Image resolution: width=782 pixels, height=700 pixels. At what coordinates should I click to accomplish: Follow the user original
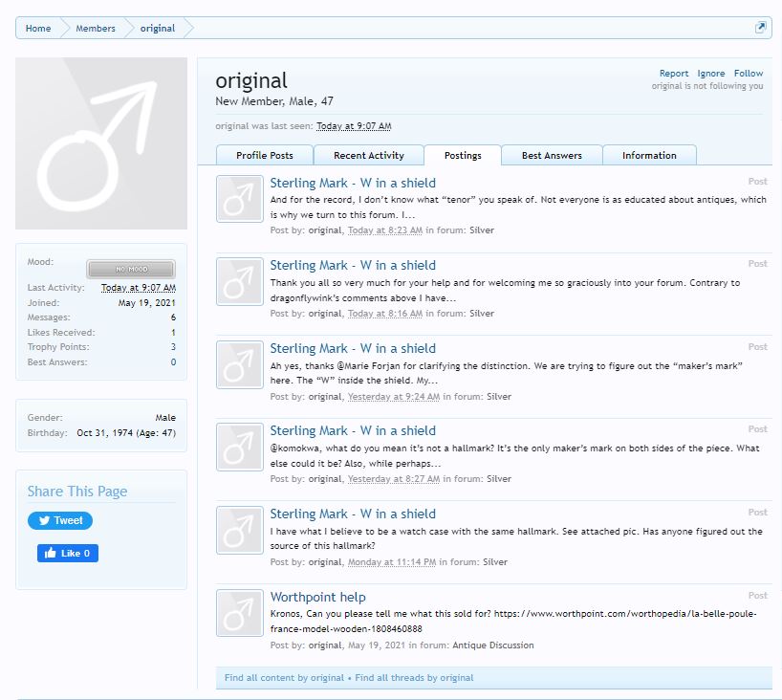(749, 74)
